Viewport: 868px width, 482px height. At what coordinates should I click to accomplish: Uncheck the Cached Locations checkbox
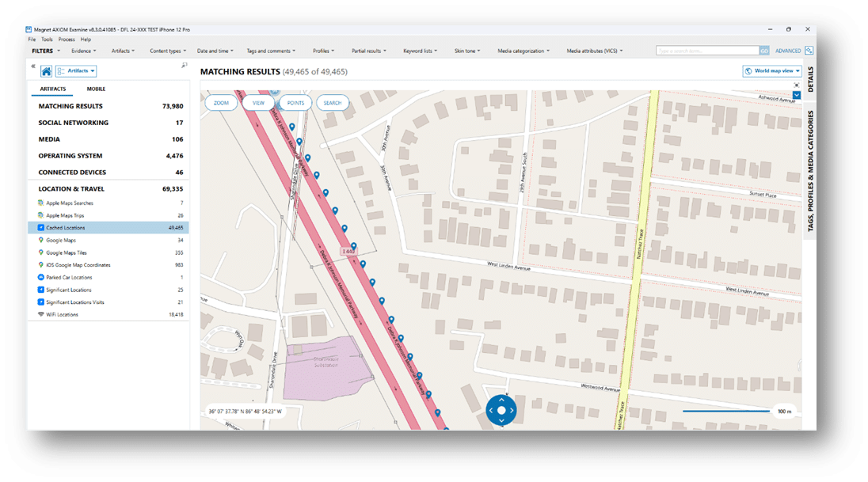pos(41,227)
